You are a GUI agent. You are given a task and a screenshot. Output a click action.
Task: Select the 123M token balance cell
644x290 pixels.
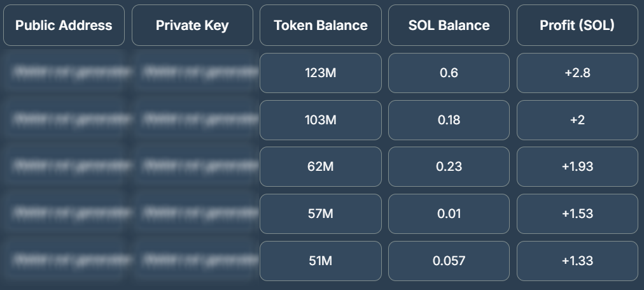coord(321,73)
